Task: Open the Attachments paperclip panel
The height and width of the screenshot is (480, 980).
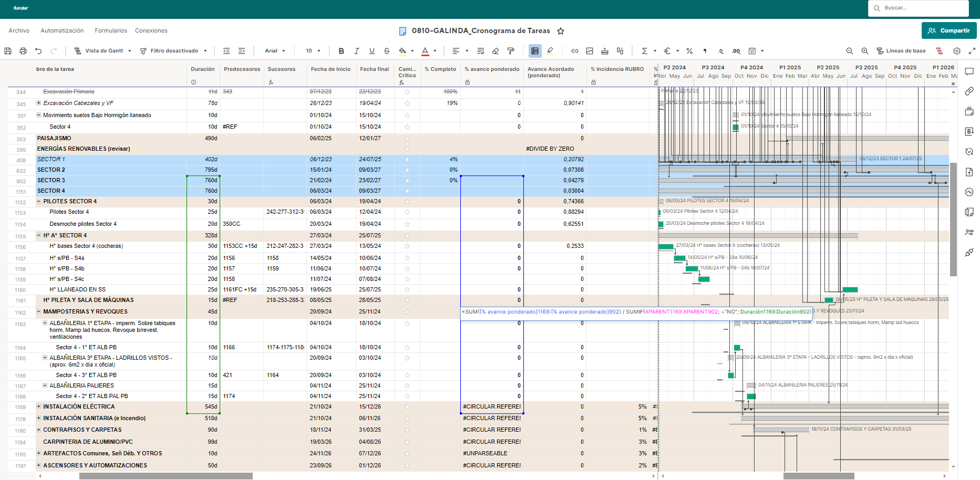Action: click(969, 91)
